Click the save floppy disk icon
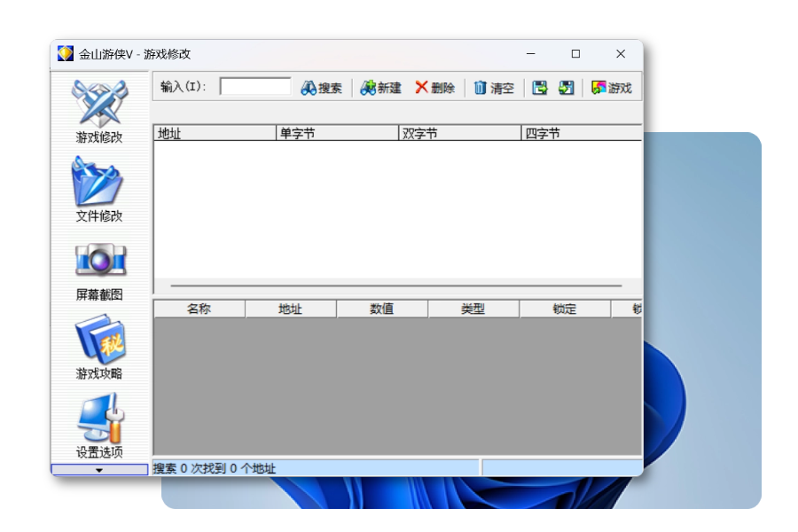798x532 pixels. tap(539, 88)
